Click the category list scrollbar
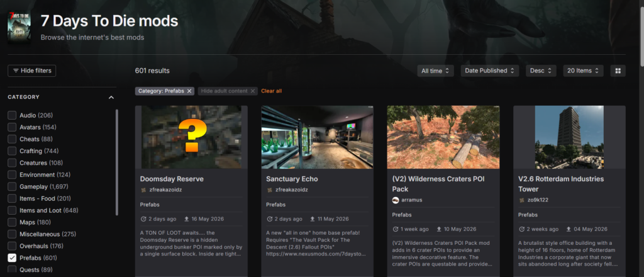This screenshot has height=277, width=644. (116, 162)
